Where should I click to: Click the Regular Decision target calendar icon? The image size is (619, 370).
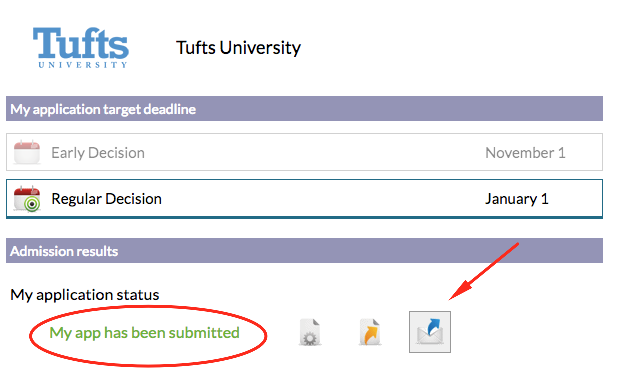27,199
